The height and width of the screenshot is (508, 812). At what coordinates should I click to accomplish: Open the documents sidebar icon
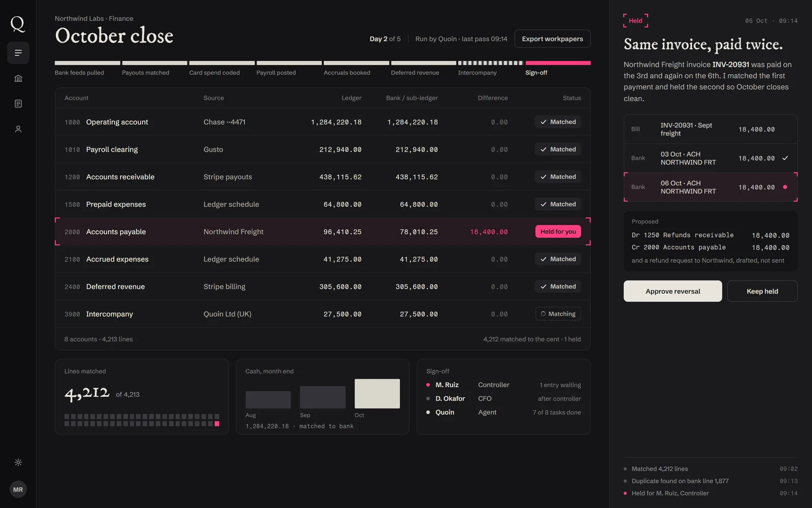click(x=18, y=104)
